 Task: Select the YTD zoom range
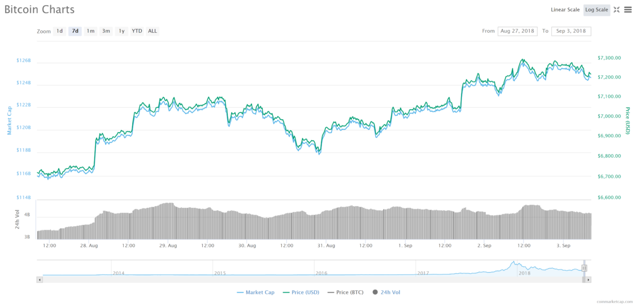137,31
